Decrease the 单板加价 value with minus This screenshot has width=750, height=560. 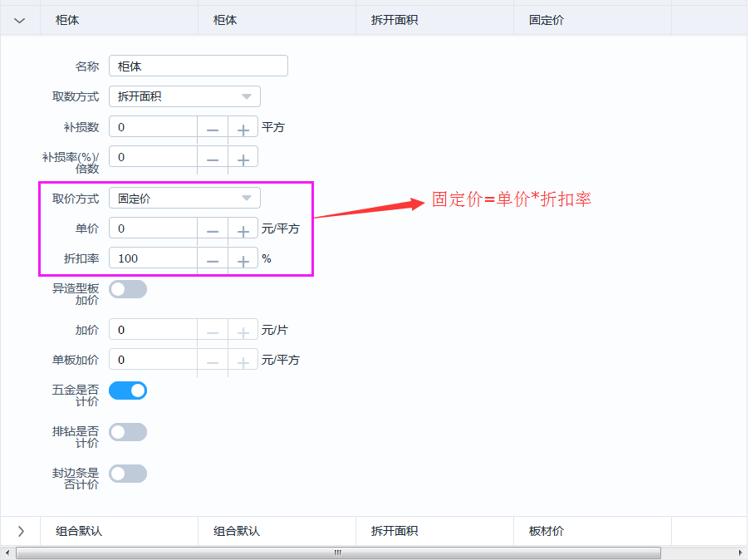coord(213,361)
